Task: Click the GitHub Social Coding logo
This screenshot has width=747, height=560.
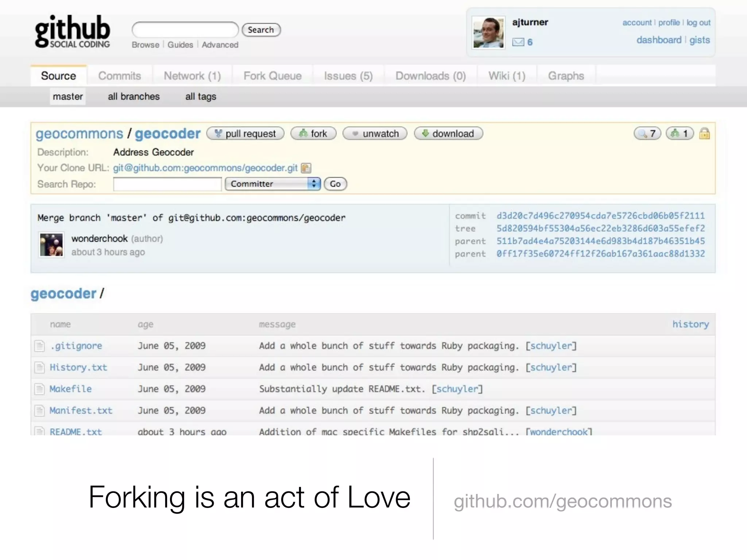Action: (x=72, y=32)
